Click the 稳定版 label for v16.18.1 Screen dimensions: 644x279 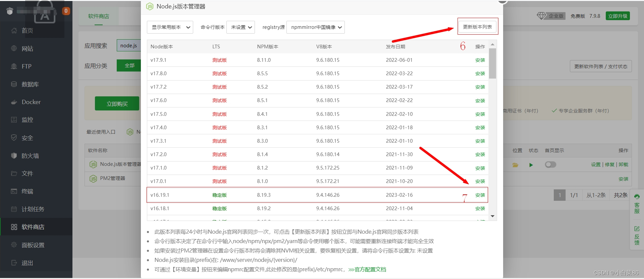(x=219, y=208)
